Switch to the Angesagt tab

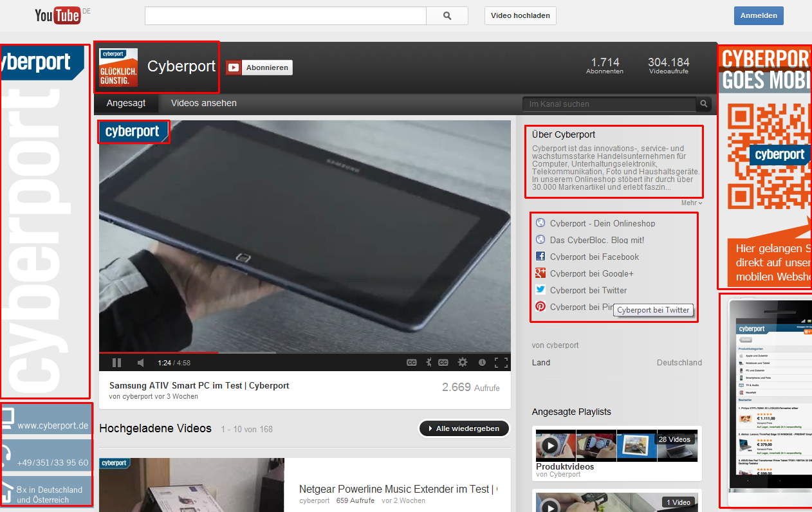[126, 103]
